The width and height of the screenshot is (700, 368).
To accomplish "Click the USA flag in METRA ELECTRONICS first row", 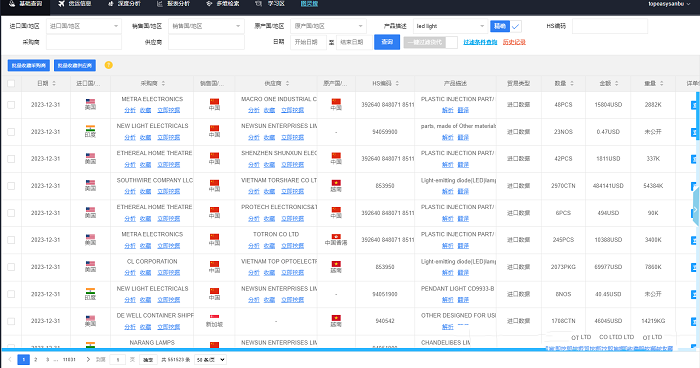I will coord(90,101).
